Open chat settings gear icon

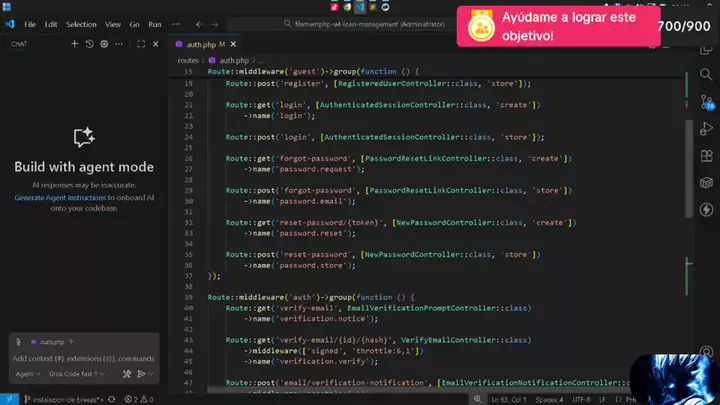(x=104, y=44)
